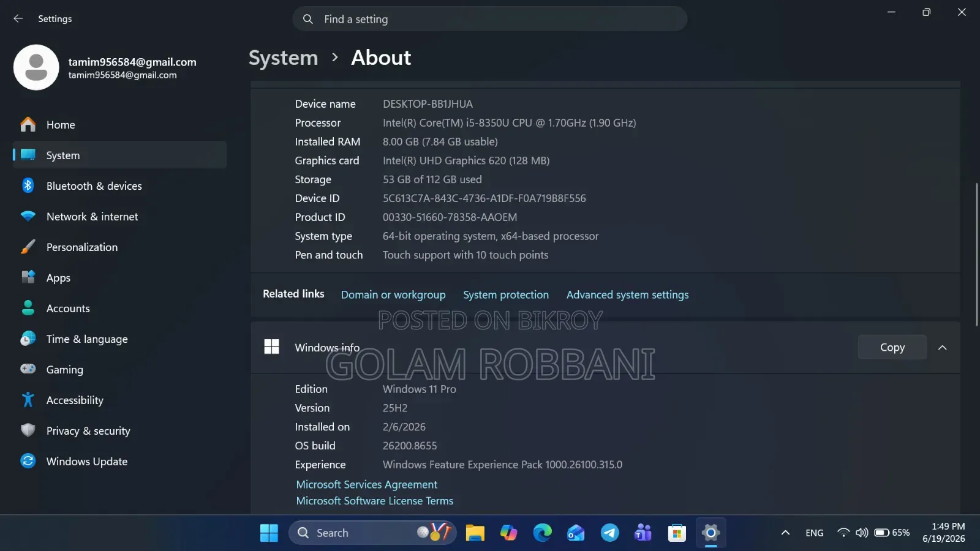980x551 pixels.
Task: Go to Network & internet settings
Action: click(x=119, y=216)
